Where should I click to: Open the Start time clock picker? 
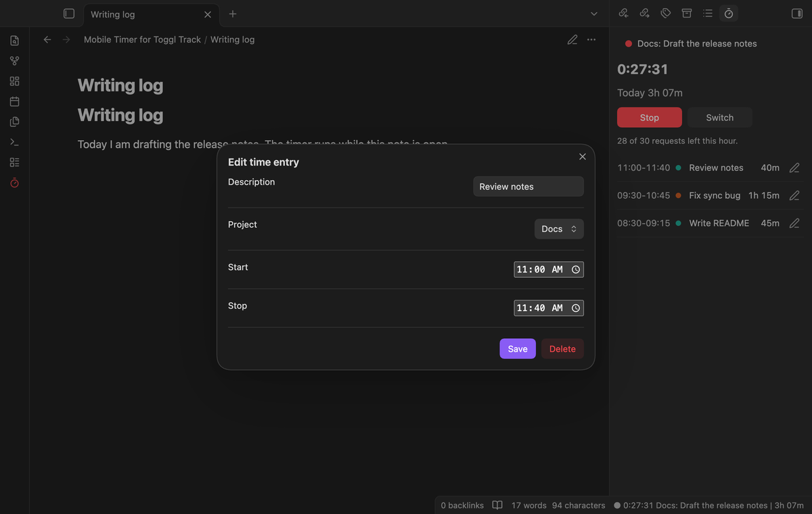click(576, 269)
